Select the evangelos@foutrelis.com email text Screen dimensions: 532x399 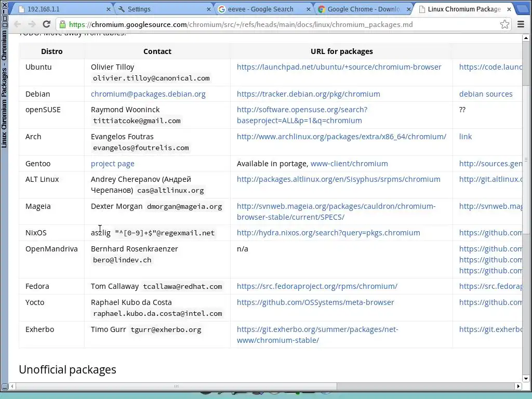(x=141, y=148)
